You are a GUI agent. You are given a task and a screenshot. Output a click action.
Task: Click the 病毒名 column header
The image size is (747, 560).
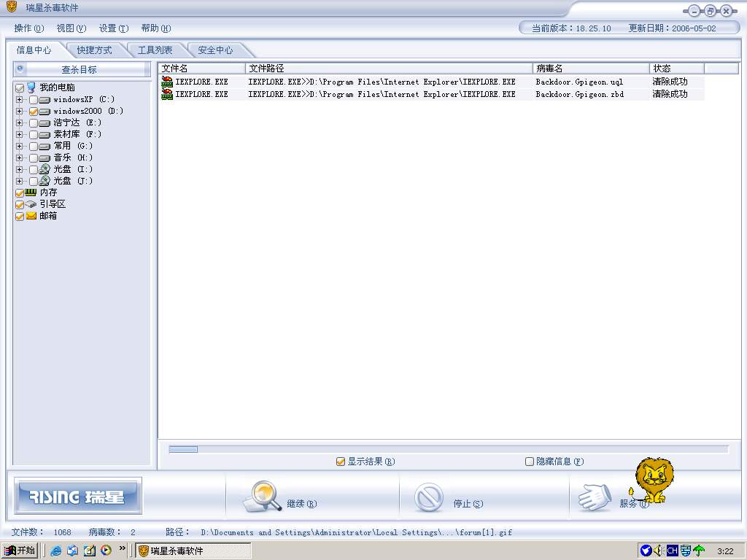(x=591, y=69)
